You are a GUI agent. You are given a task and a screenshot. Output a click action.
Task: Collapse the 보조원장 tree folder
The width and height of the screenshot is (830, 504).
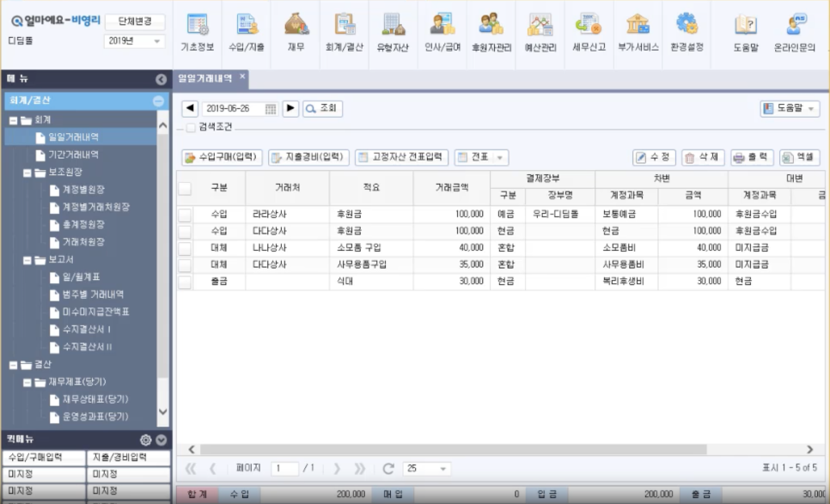coord(27,173)
